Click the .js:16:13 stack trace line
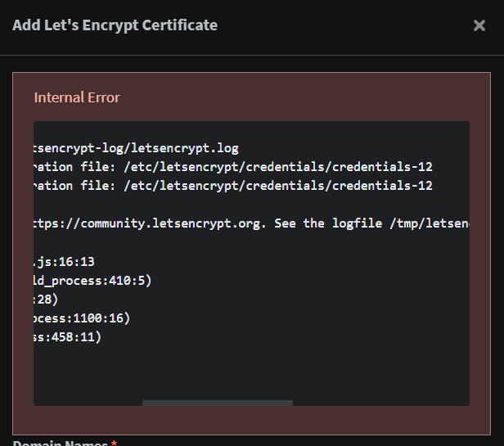Viewport: 504px width, 446px height. coord(65,262)
